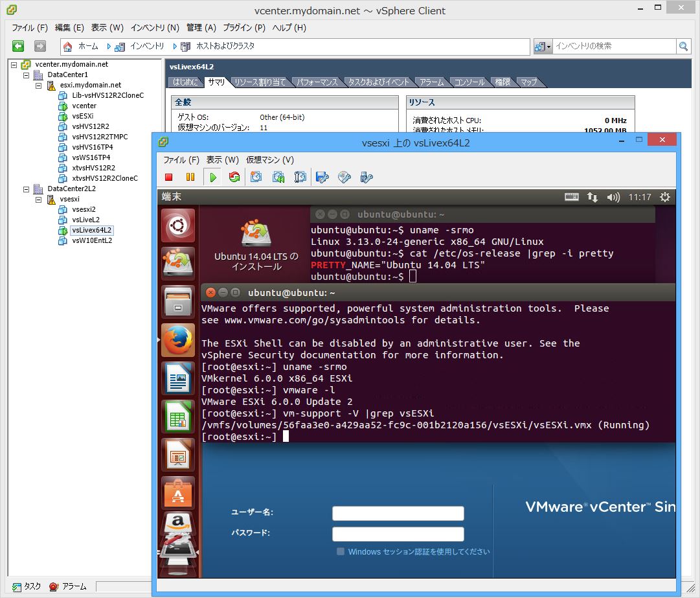The height and width of the screenshot is (598, 700).
Task: Open the 管理 (A) menu
Action: [x=201, y=28]
